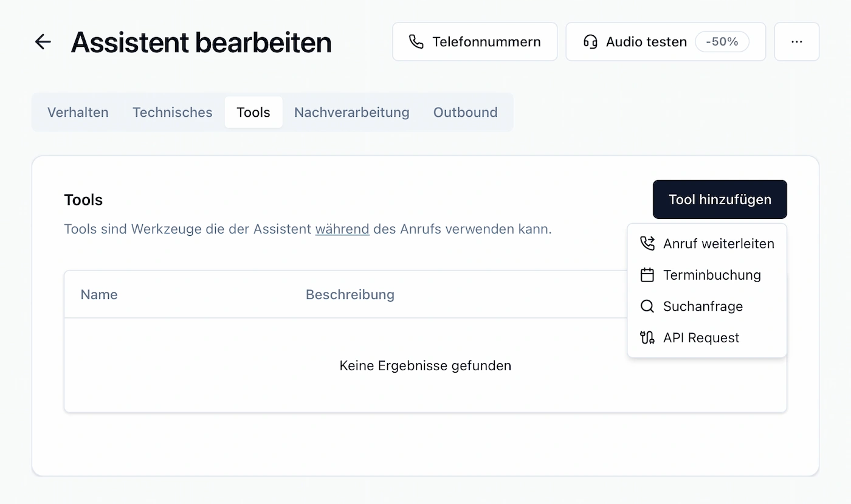Open the Tool hinzufügen dropdown
This screenshot has height=504, width=851.
(719, 199)
